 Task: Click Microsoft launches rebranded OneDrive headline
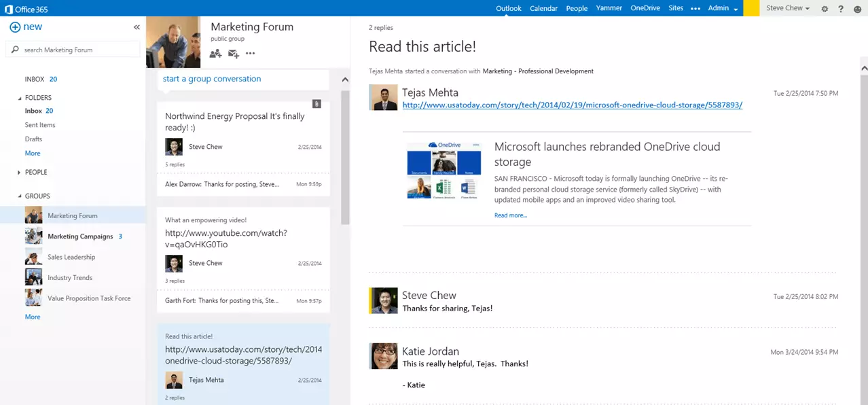point(607,154)
